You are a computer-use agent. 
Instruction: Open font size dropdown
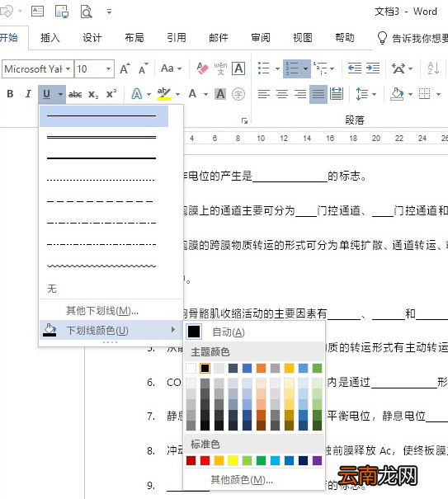[x=108, y=68]
